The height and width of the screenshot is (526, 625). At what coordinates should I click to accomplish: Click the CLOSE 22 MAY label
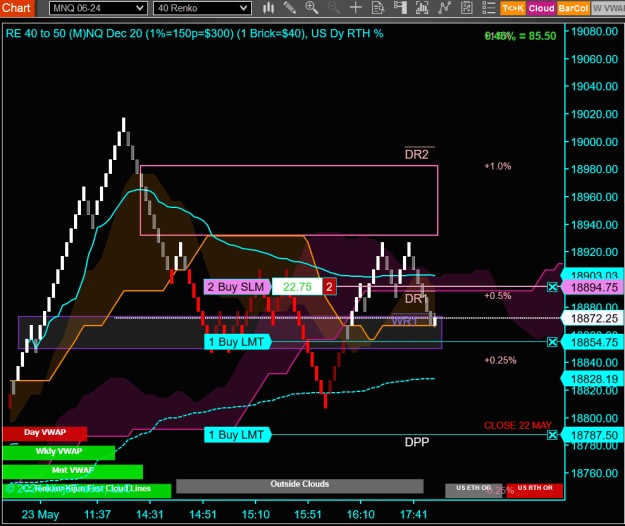pos(518,425)
